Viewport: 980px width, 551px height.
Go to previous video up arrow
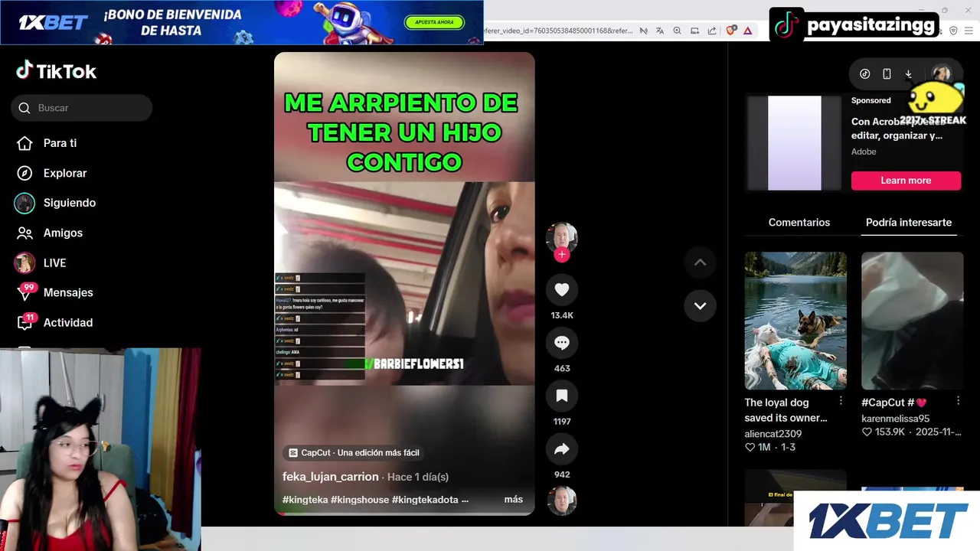point(700,262)
